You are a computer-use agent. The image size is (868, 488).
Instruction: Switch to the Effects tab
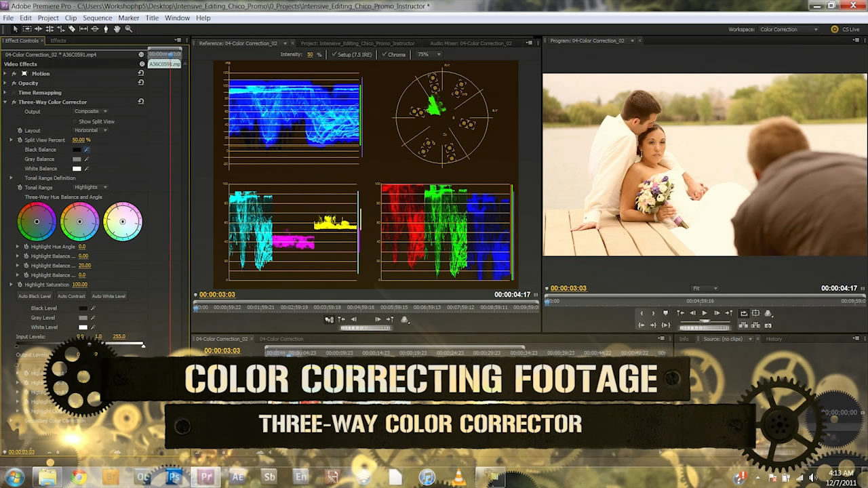click(x=58, y=41)
